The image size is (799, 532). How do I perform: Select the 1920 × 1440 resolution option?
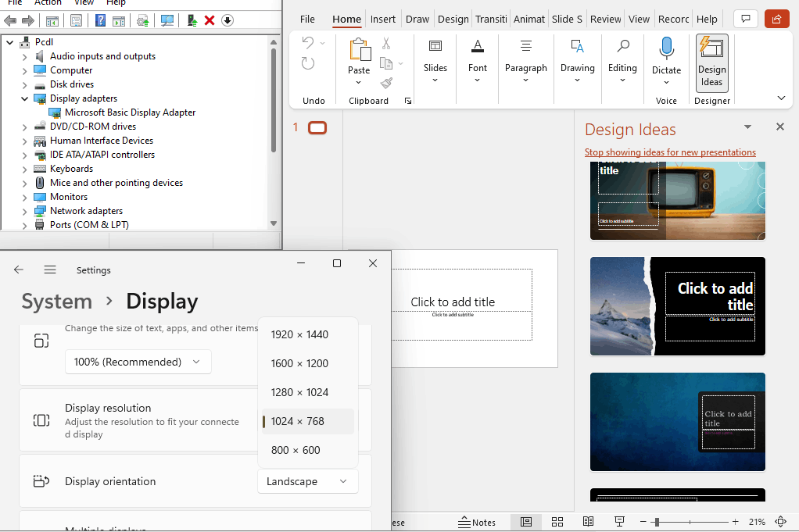tap(299, 334)
